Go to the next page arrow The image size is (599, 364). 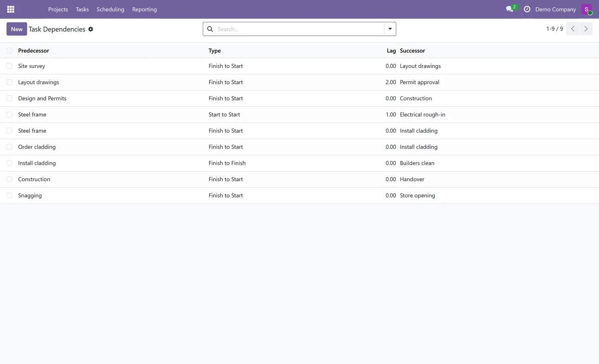[586, 29]
